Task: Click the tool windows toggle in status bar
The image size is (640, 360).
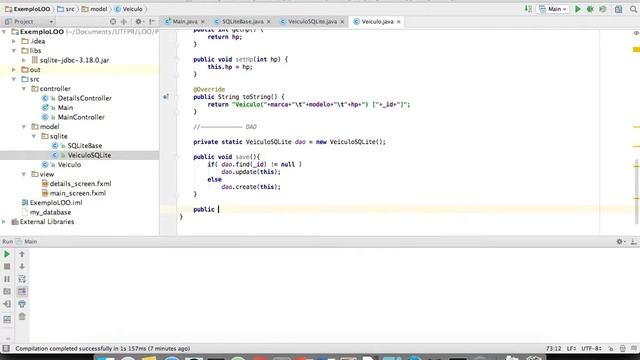Action: [x=6, y=349]
